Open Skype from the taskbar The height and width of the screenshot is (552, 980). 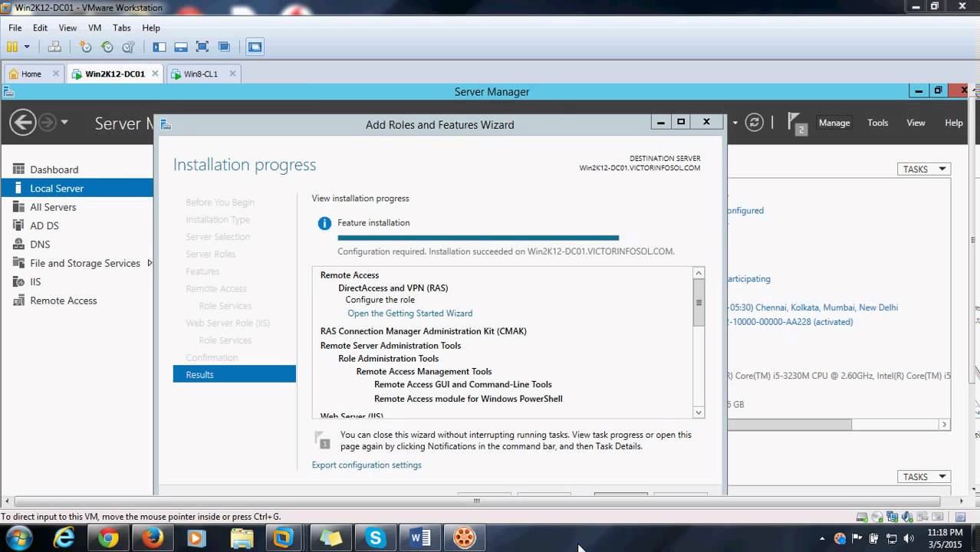pyautogui.click(x=375, y=538)
